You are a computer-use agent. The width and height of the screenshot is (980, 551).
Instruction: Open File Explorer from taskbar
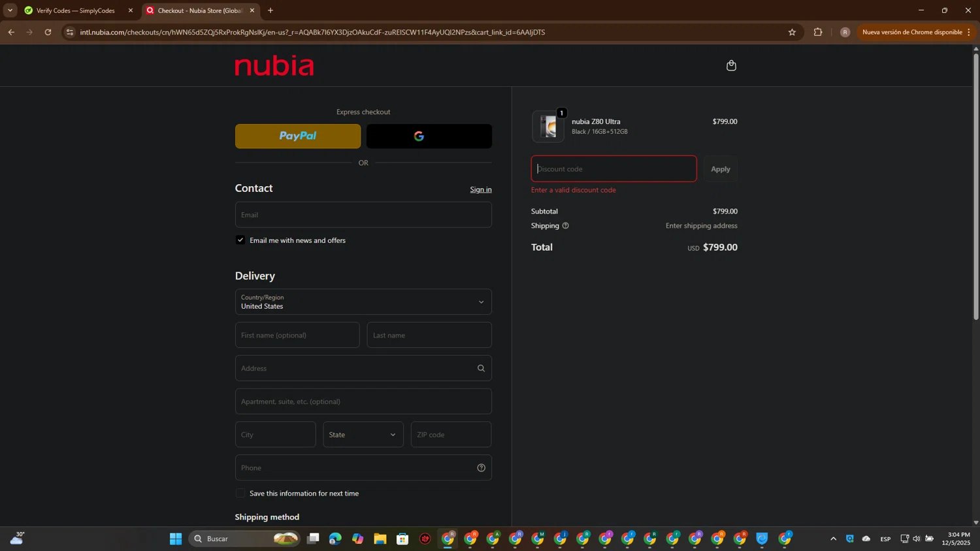380,539
